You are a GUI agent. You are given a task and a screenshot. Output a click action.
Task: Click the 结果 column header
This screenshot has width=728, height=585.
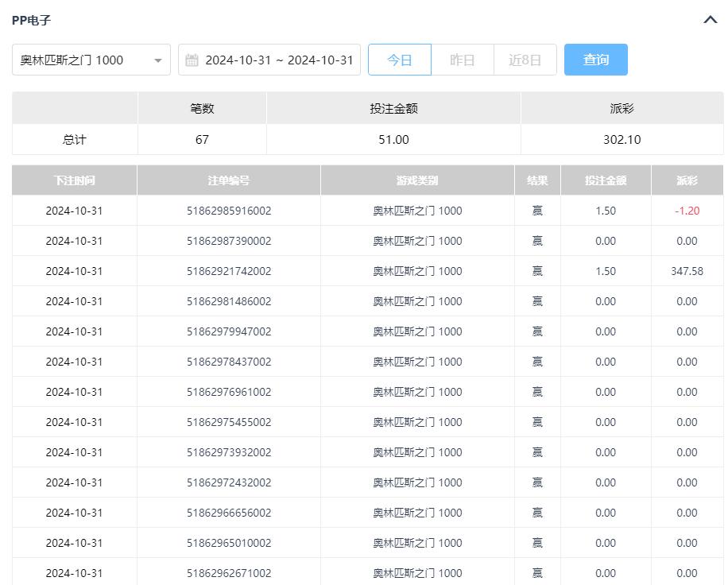click(x=537, y=180)
